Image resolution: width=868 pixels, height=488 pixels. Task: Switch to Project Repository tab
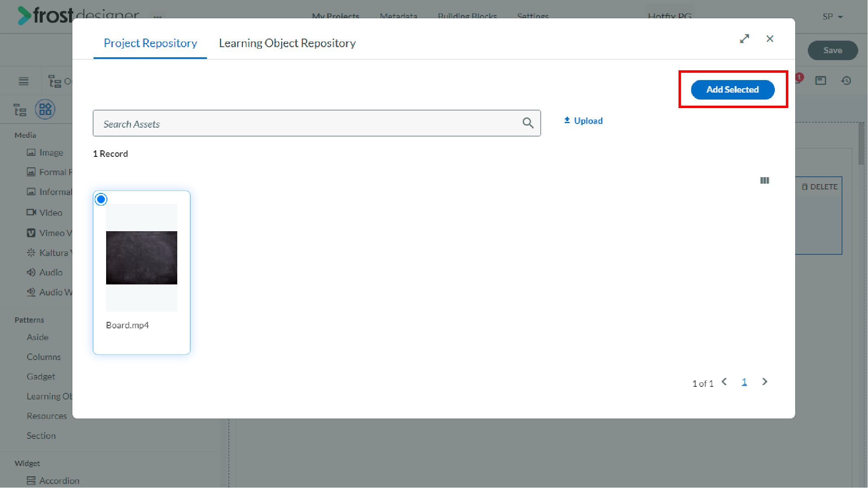pos(150,43)
